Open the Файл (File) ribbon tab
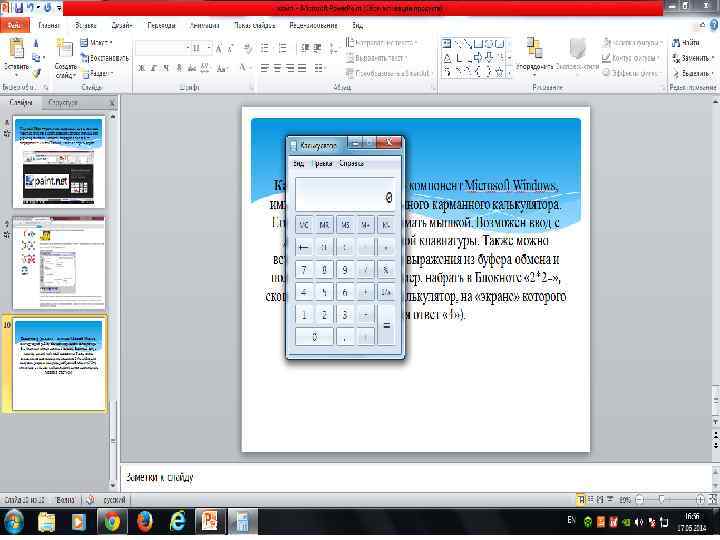Image resolution: width=720 pixels, height=540 pixels. click(x=15, y=26)
